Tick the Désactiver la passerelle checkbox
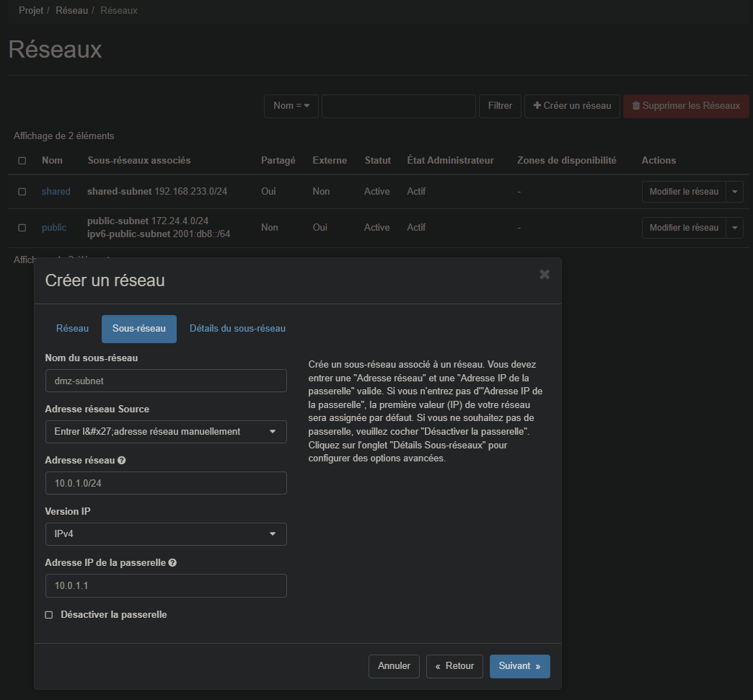Screen dimensions: 753x700 (49, 615)
